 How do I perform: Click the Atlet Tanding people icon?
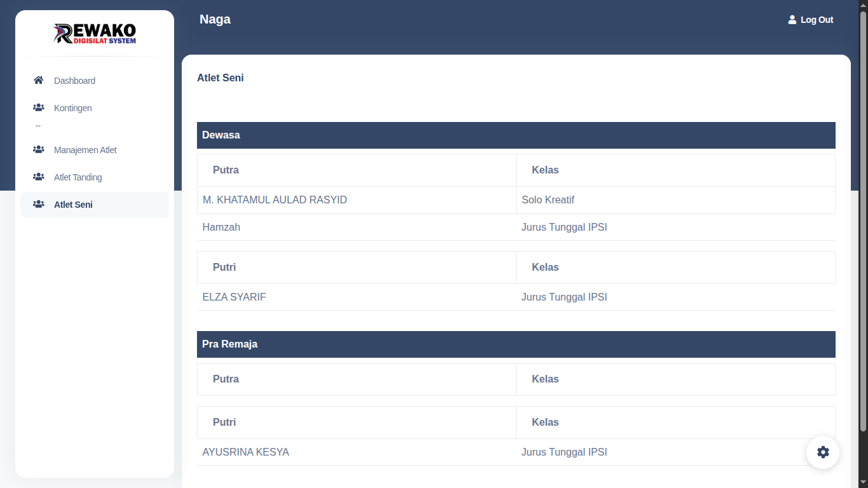pos(38,177)
